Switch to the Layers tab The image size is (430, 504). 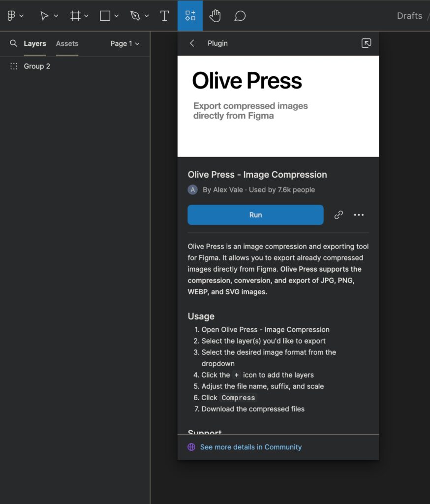click(x=35, y=43)
